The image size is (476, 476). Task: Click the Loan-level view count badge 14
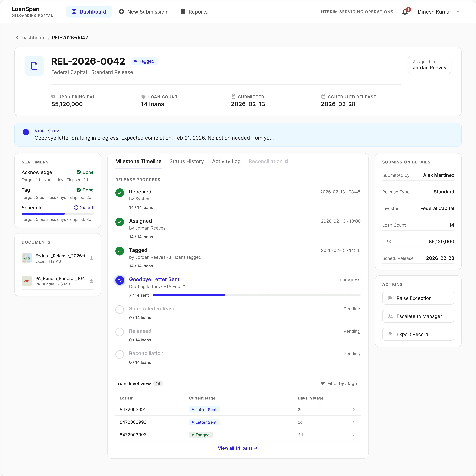(158, 383)
